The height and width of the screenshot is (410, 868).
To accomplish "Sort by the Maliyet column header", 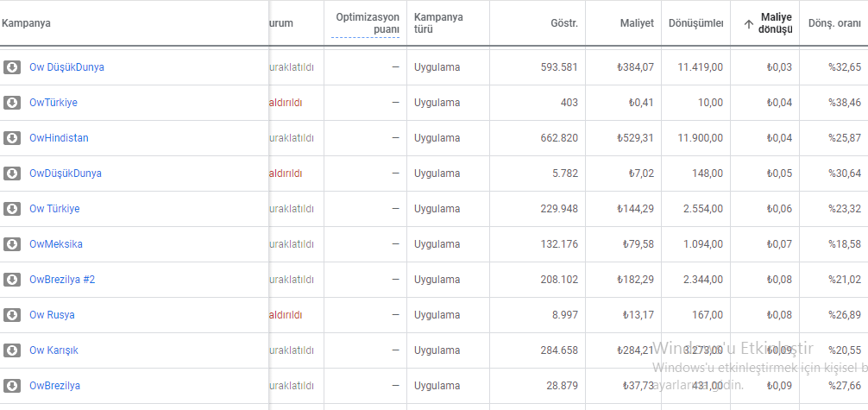I will pos(637,23).
